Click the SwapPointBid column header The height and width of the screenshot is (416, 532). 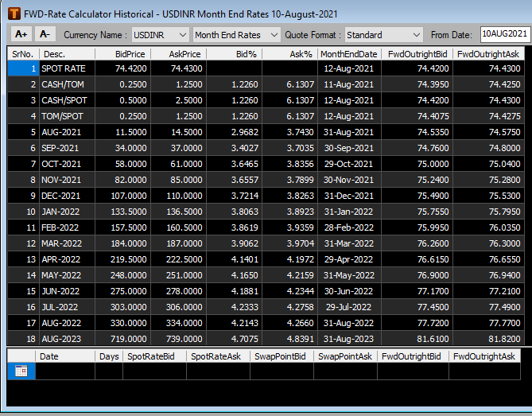[x=282, y=356]
